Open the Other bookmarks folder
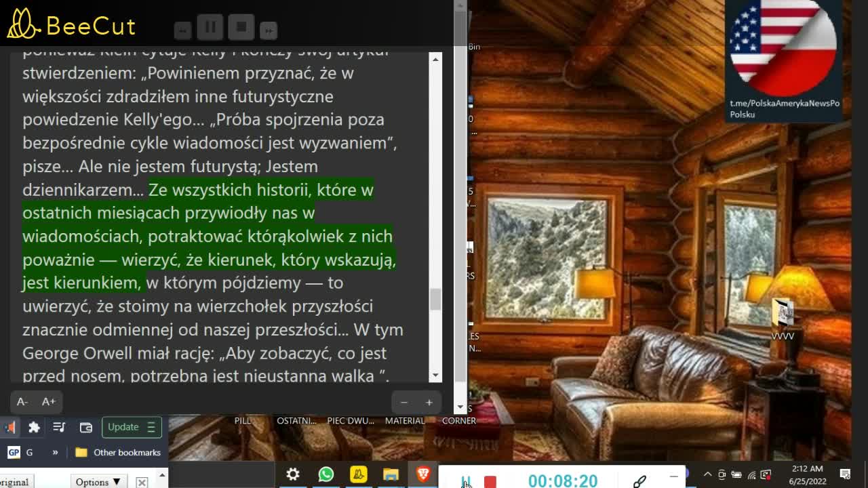 click(118, 452)
